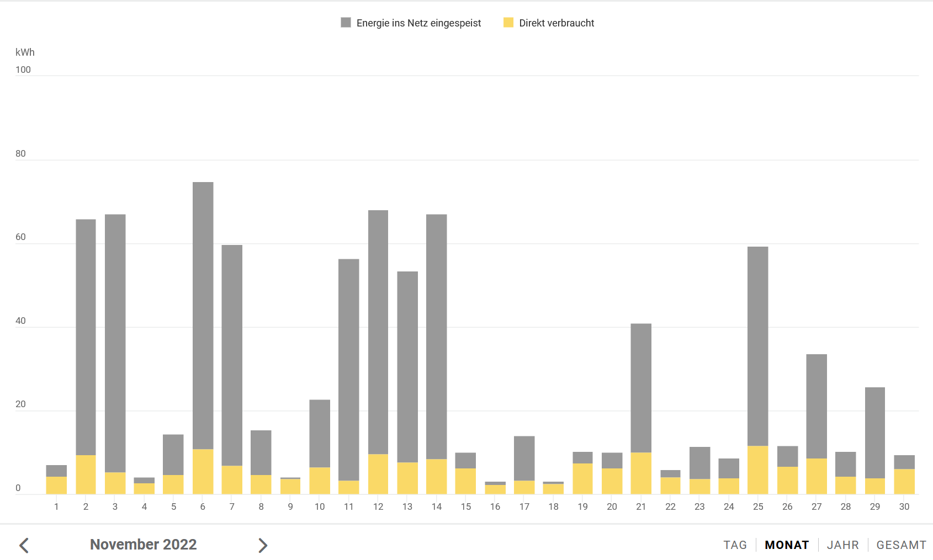The height and width of the screenshot is (560, 933).
Task: Click the yellow legend color square
Action: (x=508, y=23)
